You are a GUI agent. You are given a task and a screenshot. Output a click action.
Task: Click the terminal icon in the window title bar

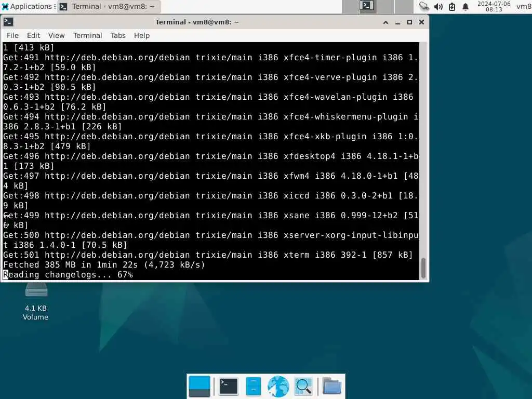[x=8, y=22]
